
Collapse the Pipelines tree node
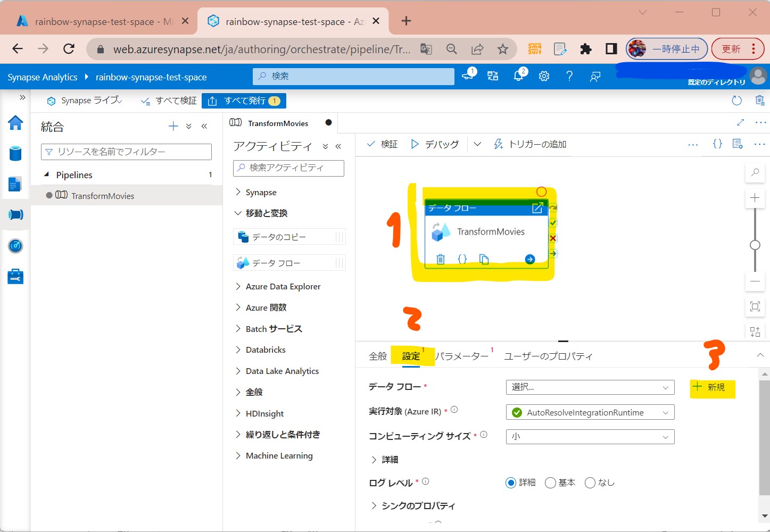tap(47, 174)
